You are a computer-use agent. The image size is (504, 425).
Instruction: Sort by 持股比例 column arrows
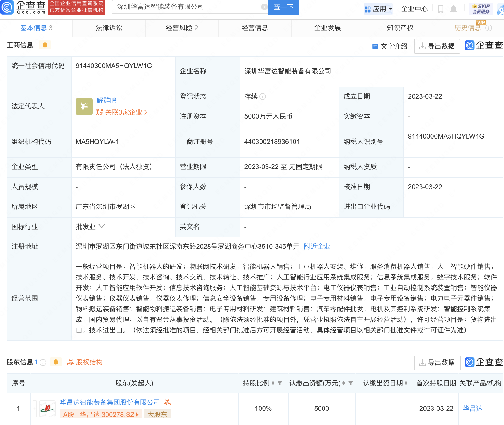point(273,383)
